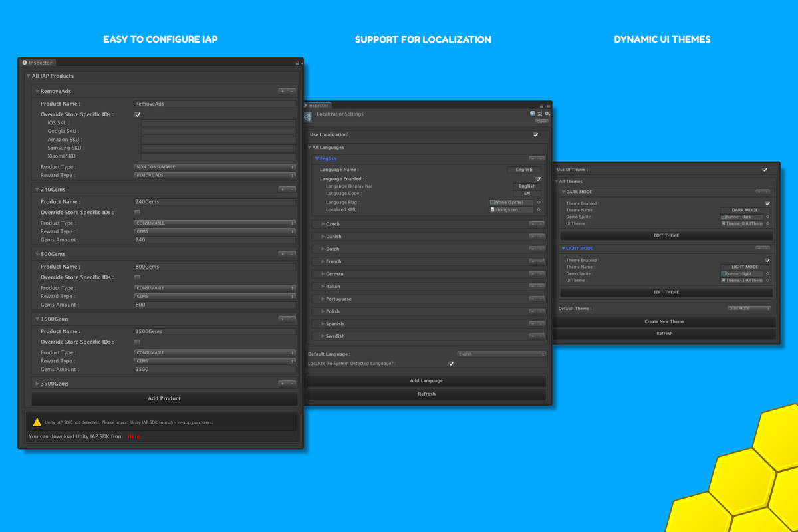Click the plus button on Danish language row
Screen dimensions: 798x532
[x=533, y=237]
